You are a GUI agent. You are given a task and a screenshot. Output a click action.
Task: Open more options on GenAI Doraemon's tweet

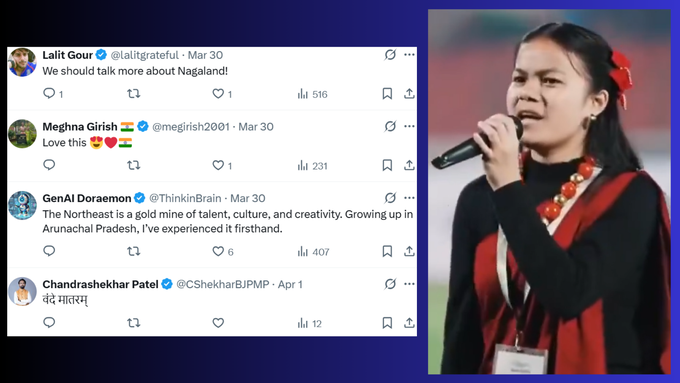(409, 198)
